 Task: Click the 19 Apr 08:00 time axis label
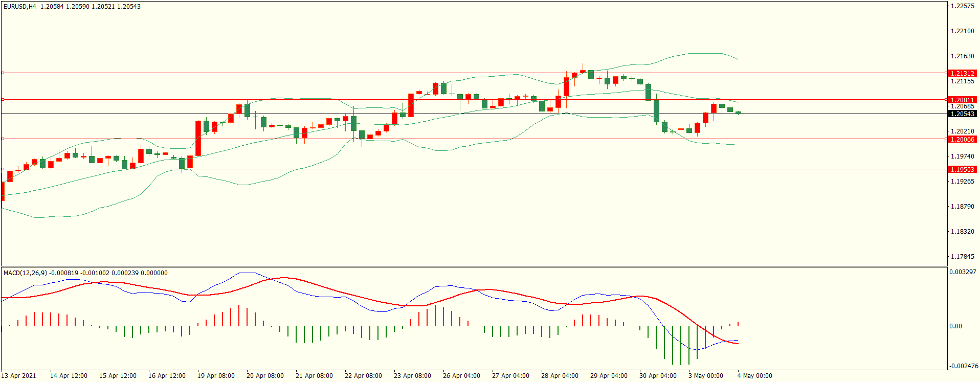click(216, 375)
